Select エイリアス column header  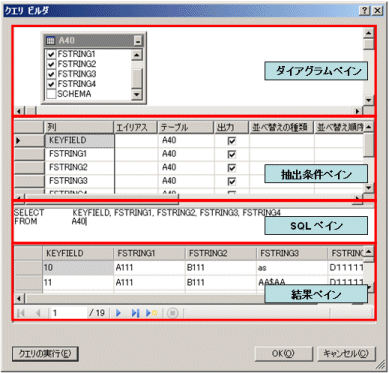(x=136, y=127)
